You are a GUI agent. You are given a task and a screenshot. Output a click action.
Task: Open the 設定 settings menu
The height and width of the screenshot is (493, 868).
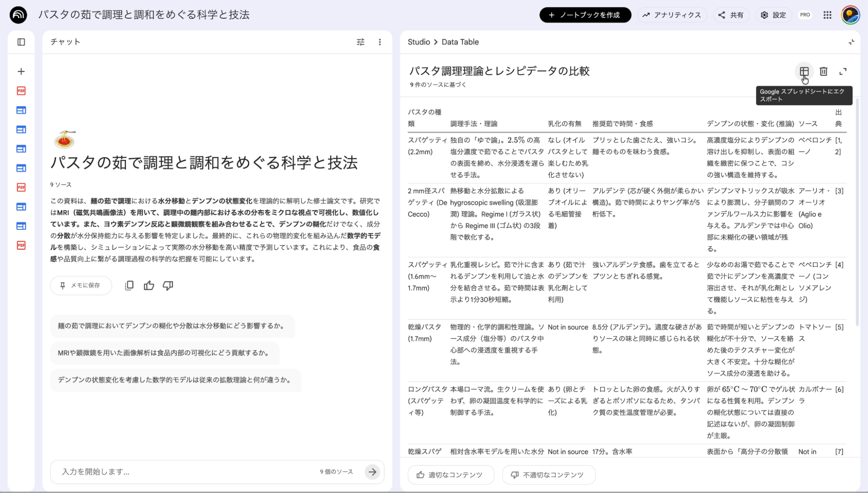pos(773,15)
